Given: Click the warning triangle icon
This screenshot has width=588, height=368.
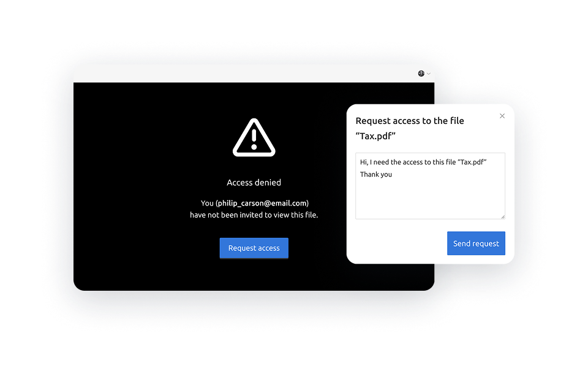Looking at the screenshot, I should [x=254, y=137].
